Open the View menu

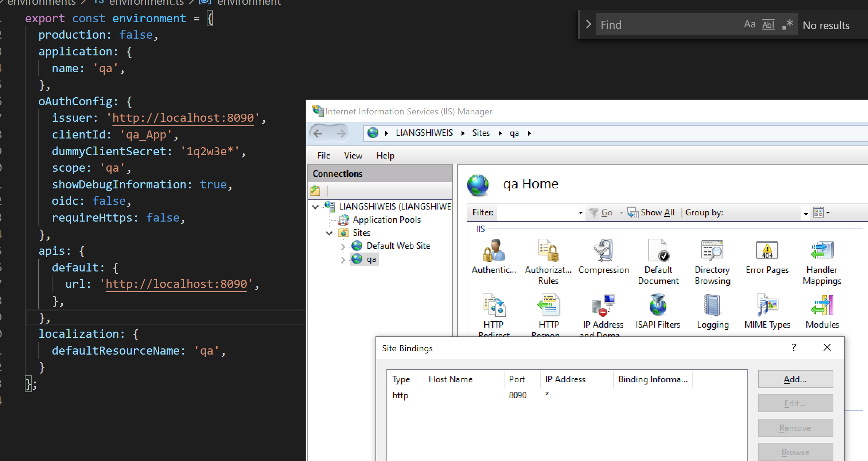pos(353,156)
